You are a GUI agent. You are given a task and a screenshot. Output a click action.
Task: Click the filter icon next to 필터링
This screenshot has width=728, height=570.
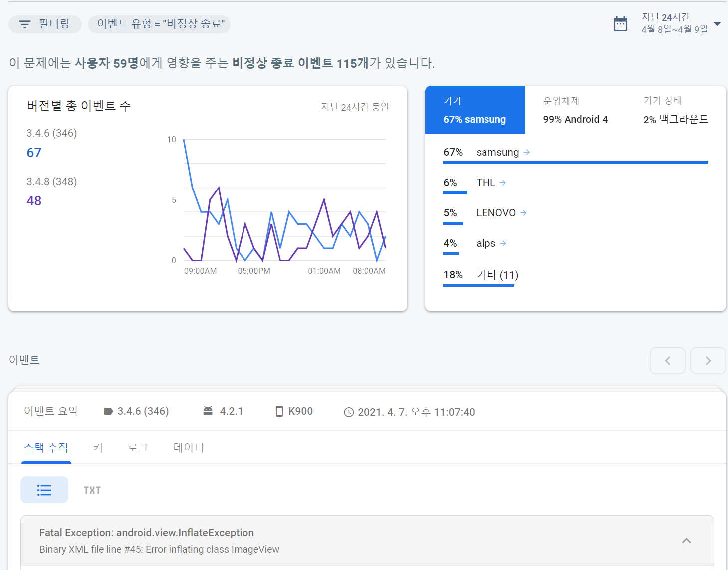pos(25,24)
